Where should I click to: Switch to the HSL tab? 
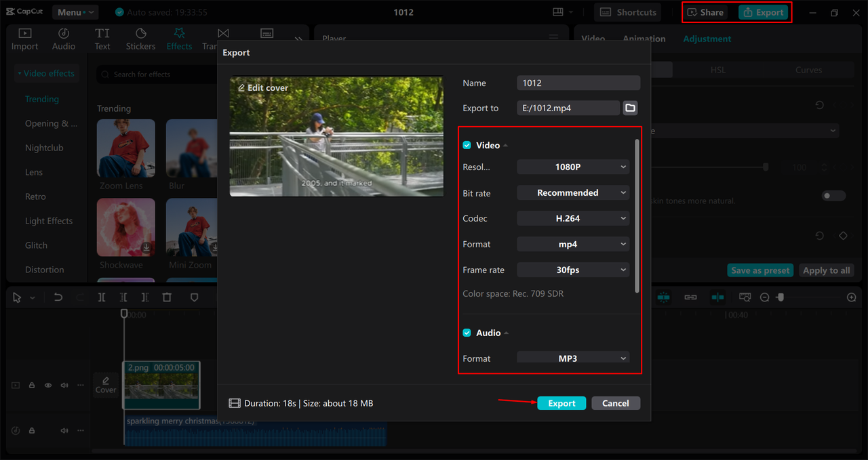click(717, 70)
